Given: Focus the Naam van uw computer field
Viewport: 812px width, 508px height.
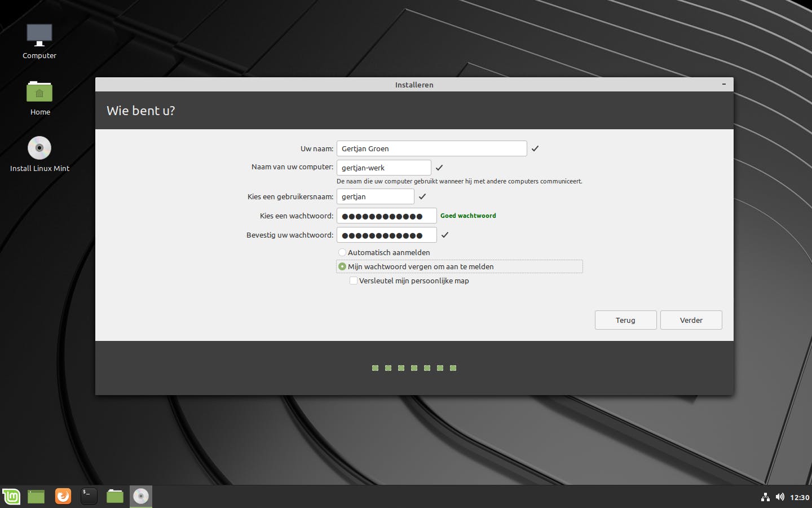Looking at the screenshot, I should pyautogui.click(x=383, y=168).
